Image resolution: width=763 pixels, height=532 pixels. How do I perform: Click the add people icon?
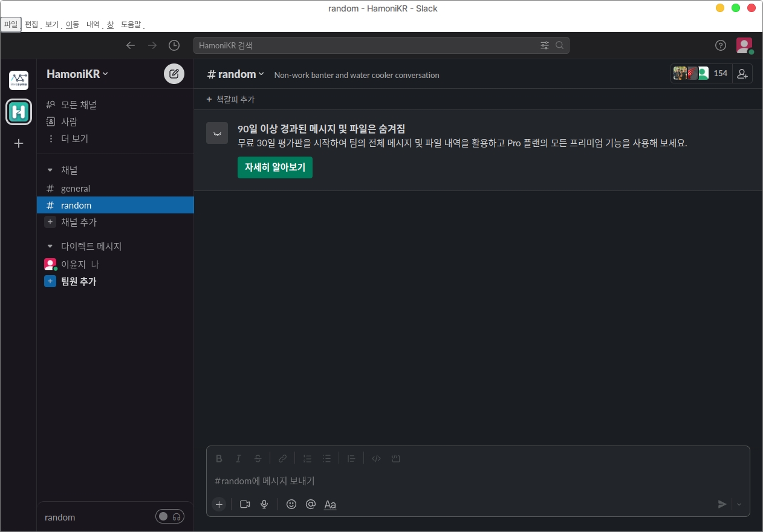tap(742, 74)
